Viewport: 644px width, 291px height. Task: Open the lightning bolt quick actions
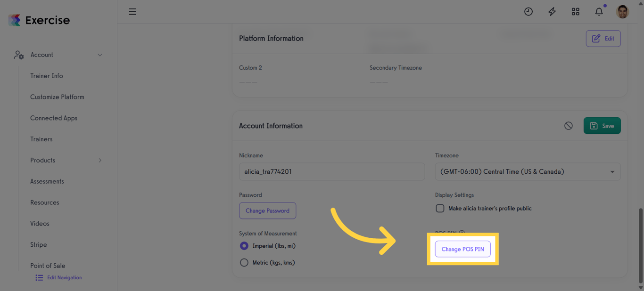pos(552,12)
